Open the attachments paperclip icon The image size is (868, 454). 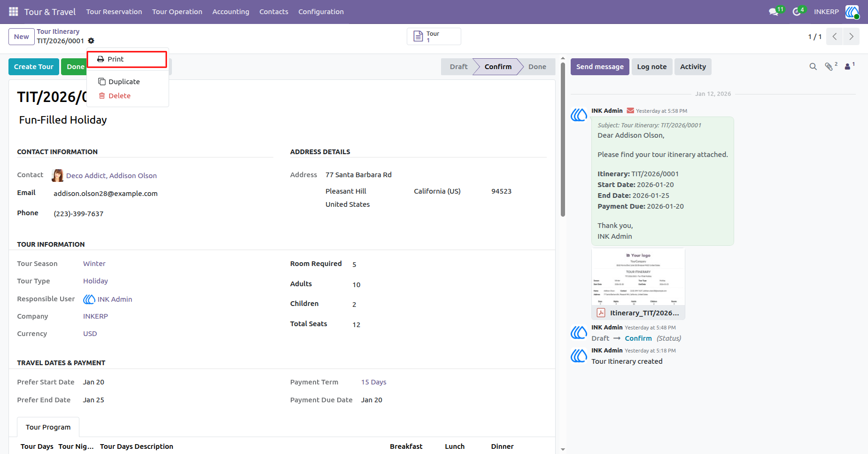tap(829, 67)
